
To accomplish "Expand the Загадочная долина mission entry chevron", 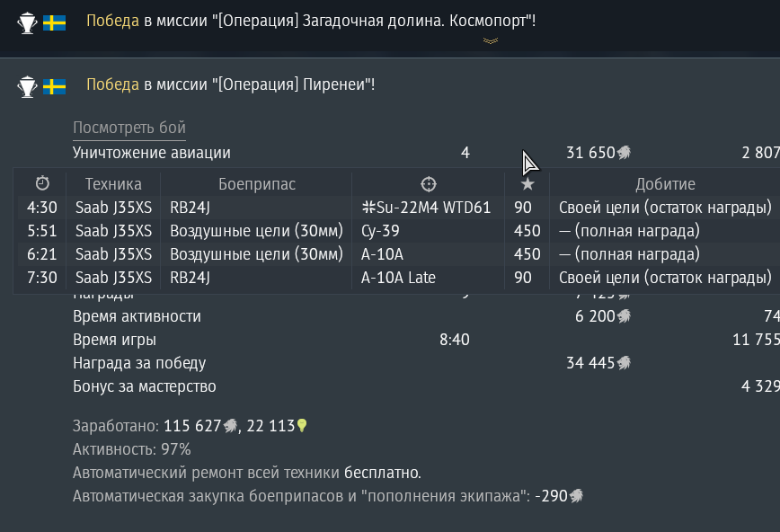I will click(x=491, y=40).
